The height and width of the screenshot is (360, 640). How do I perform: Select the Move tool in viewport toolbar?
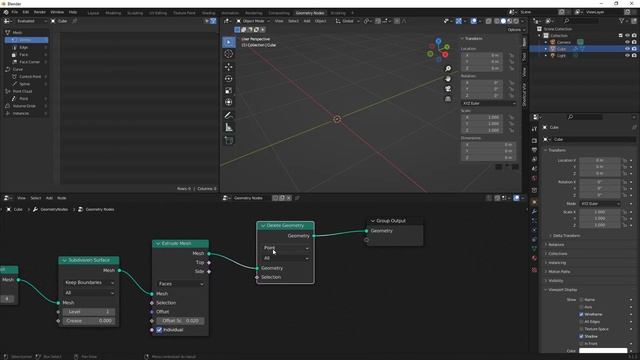[229, 67]
